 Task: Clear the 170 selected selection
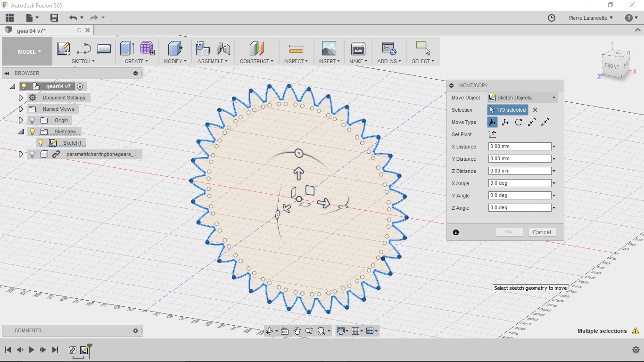coord(535,110)
